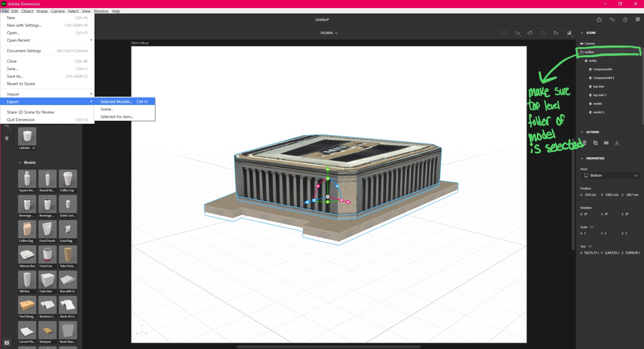Open the Help question mark icon

coord(625,19)
